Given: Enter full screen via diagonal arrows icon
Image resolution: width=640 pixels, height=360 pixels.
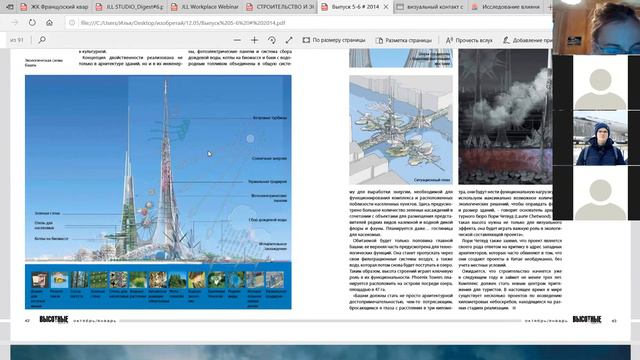Looking at the screenshot, I should point(289,40).
